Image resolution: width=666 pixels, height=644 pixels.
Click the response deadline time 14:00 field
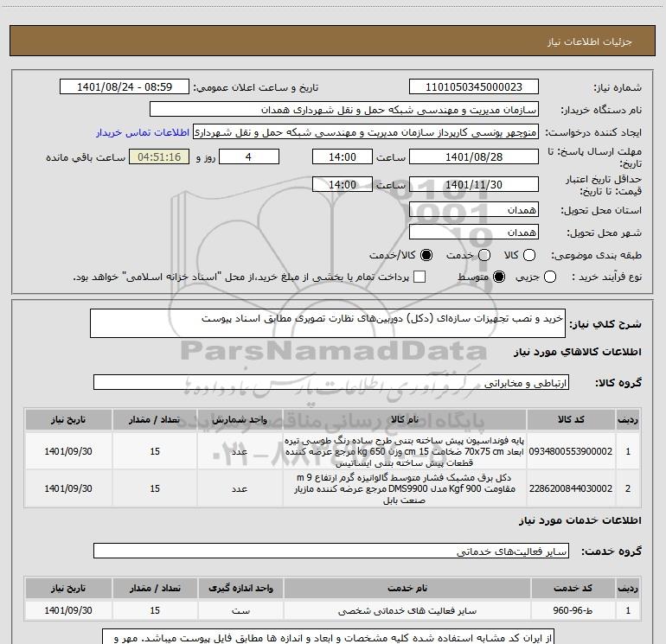pyautogui.click(x=343, y=157)
